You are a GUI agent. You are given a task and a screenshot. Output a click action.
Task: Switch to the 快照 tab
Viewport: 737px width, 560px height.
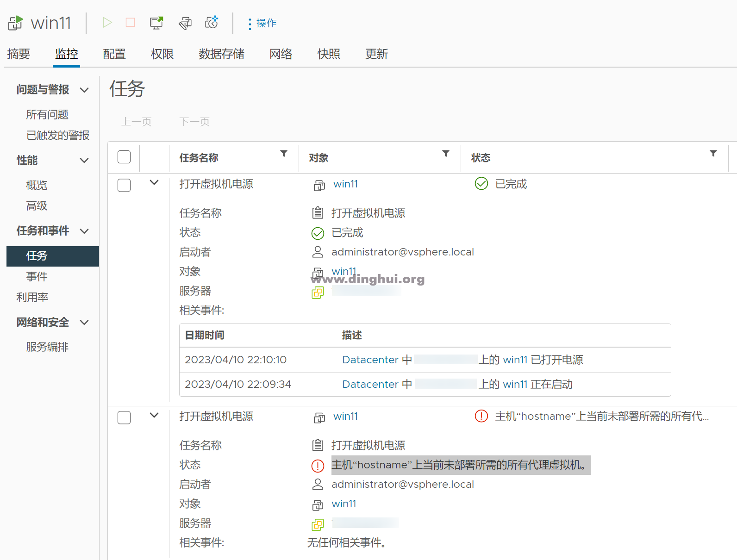[329, 54]
